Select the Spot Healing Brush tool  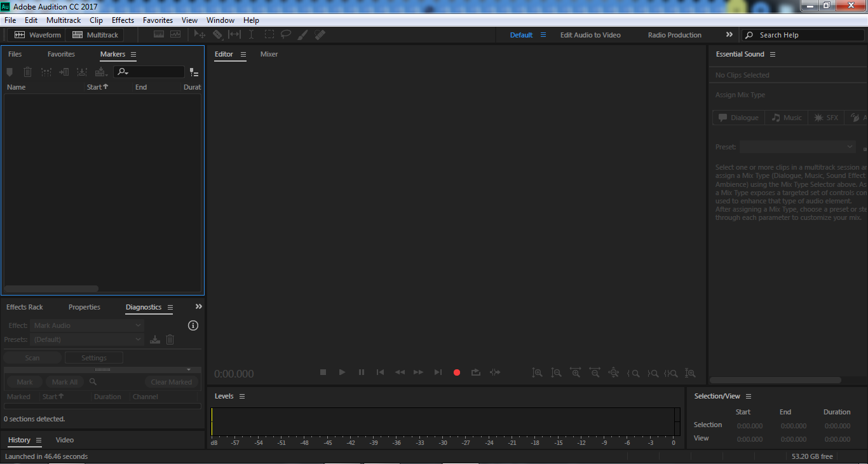[x=320, y=35]
